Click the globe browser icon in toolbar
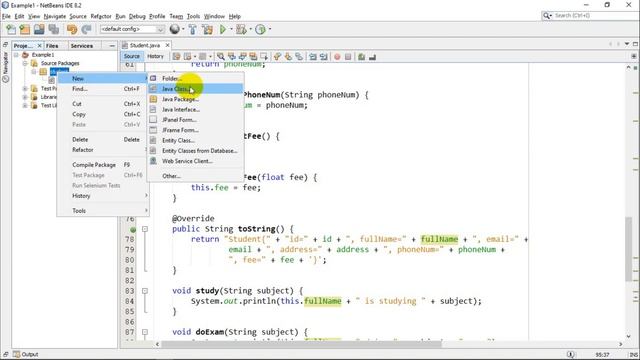Image resolution: width=640 pixels, height=360 pixels. (x=175, y=29)
